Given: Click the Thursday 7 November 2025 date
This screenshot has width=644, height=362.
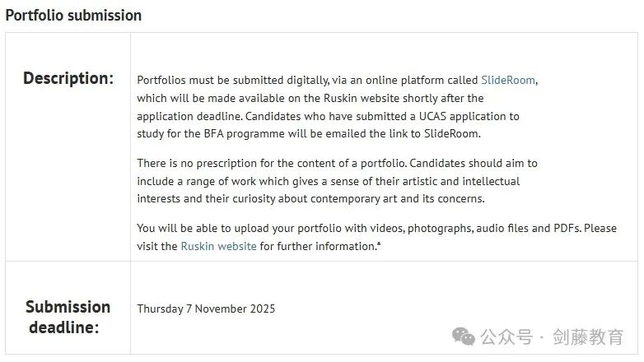Looking at the screenshot, I should (206, 309).
